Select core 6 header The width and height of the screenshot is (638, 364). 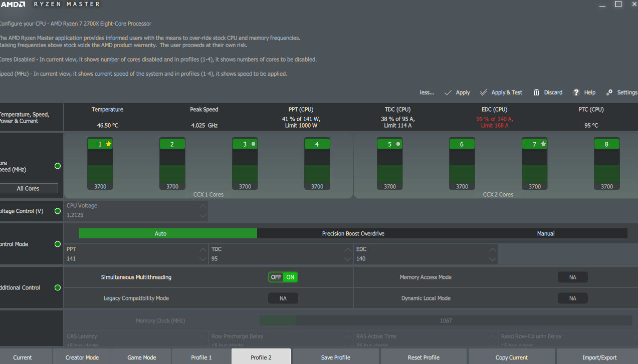point(462,144)
